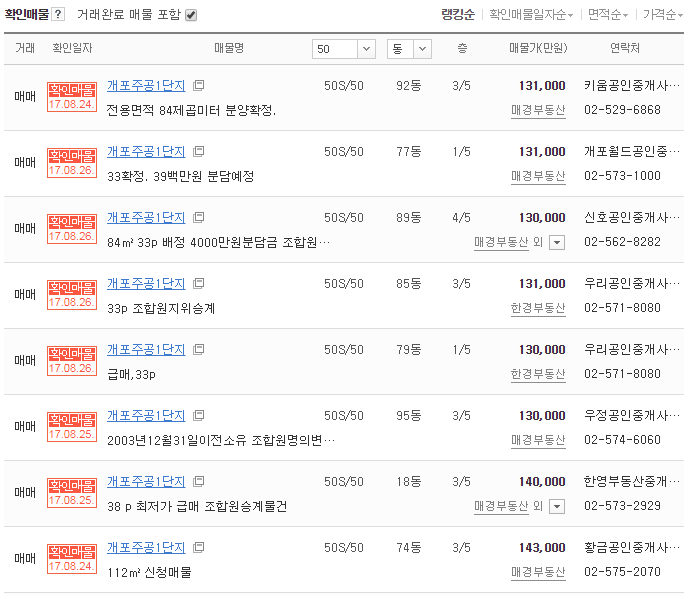691x595 pixels.
Task: Open the 확인매물 help question mark icon
Action: [58, 15]
